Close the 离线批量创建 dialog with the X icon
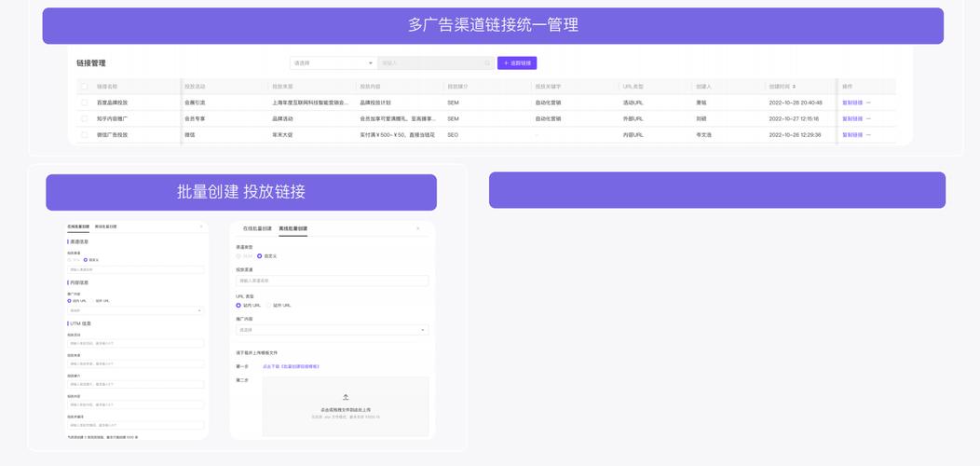980x466 pixels. [x=417, y=228]
